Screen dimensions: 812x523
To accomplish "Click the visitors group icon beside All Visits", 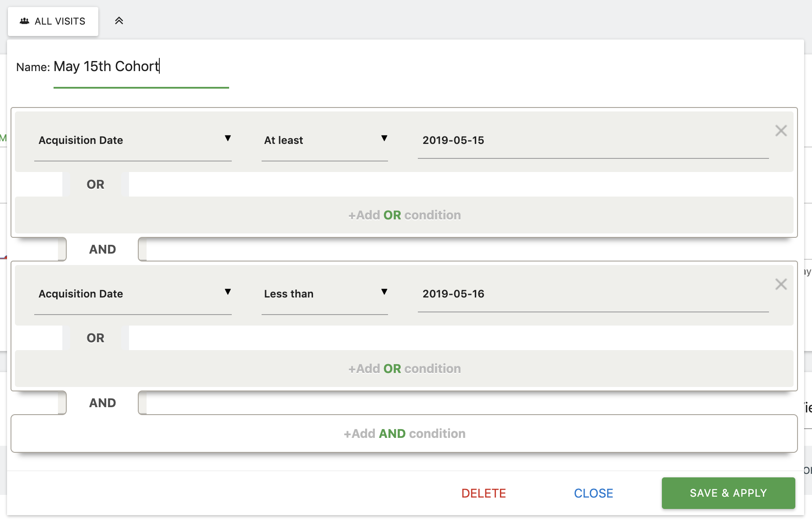I will (x=25, y=21).
